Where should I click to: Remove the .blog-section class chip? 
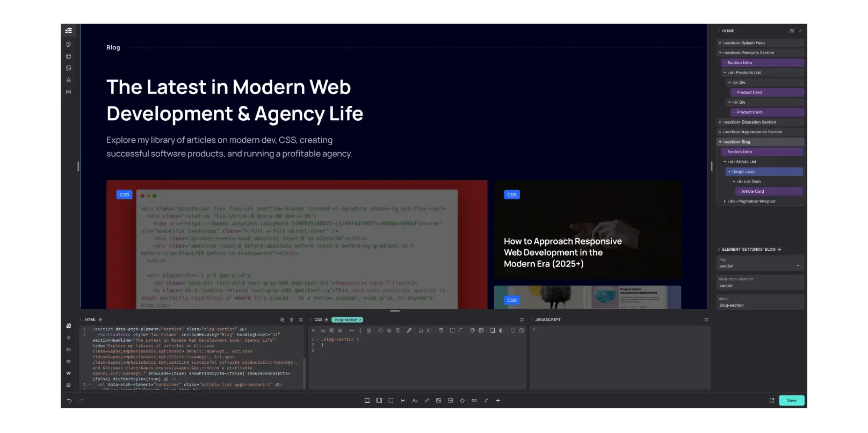360,320
